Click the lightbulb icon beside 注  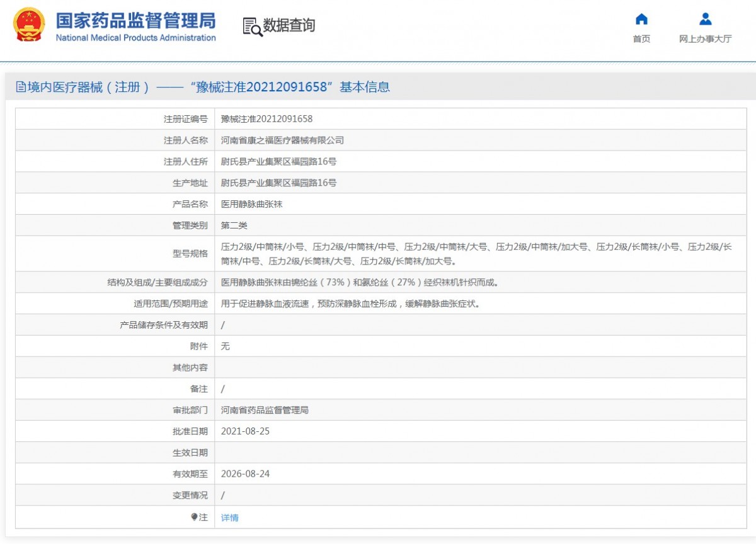pyautogui.click(x=195, y=517)
